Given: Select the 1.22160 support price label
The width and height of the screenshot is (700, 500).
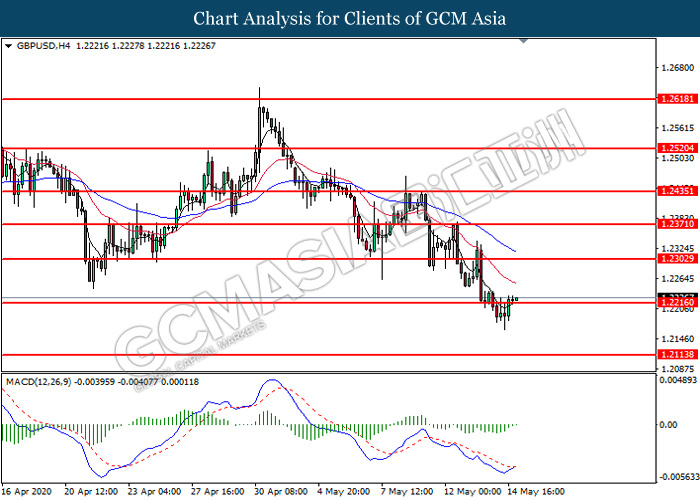Looking at the screenshot, I should pos(677,303).
